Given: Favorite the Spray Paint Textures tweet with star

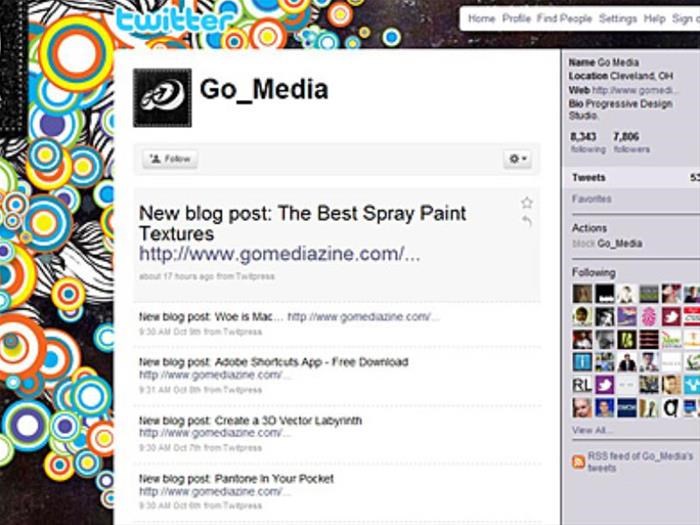Looking at the screenshot, I should 527,203.
